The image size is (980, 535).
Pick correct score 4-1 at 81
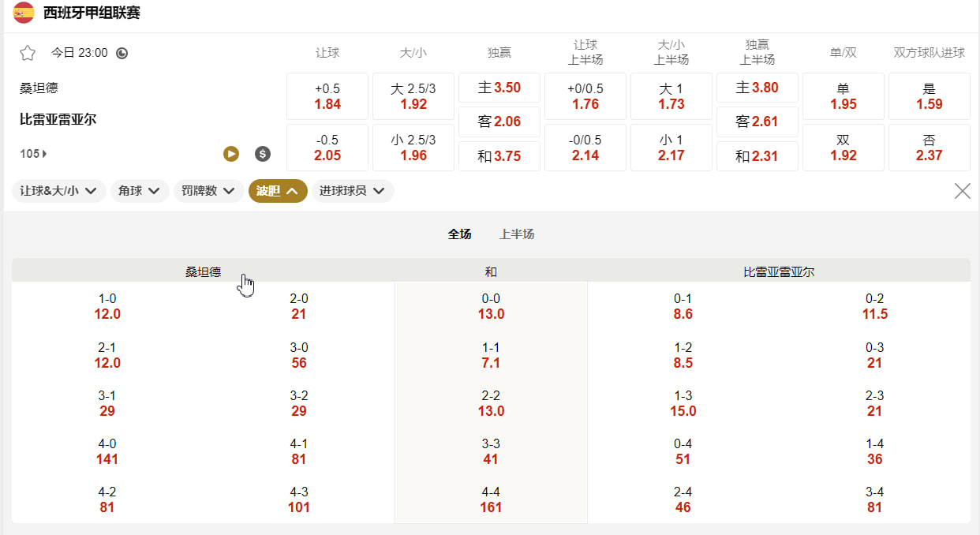click(299, 451)
